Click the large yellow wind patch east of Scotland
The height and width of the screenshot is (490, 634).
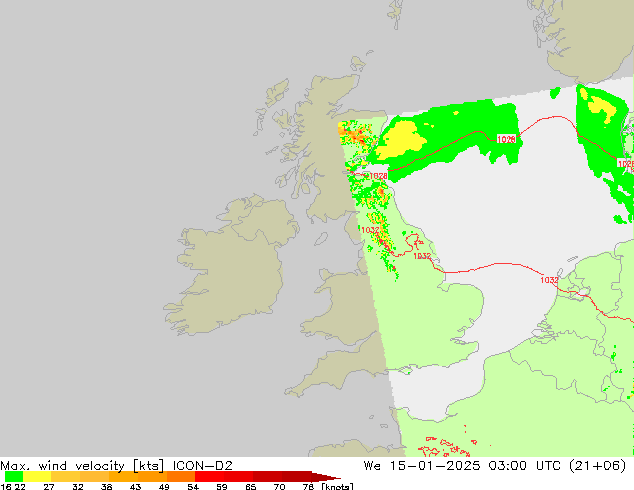pyautogui.click(x=402, y=139)
